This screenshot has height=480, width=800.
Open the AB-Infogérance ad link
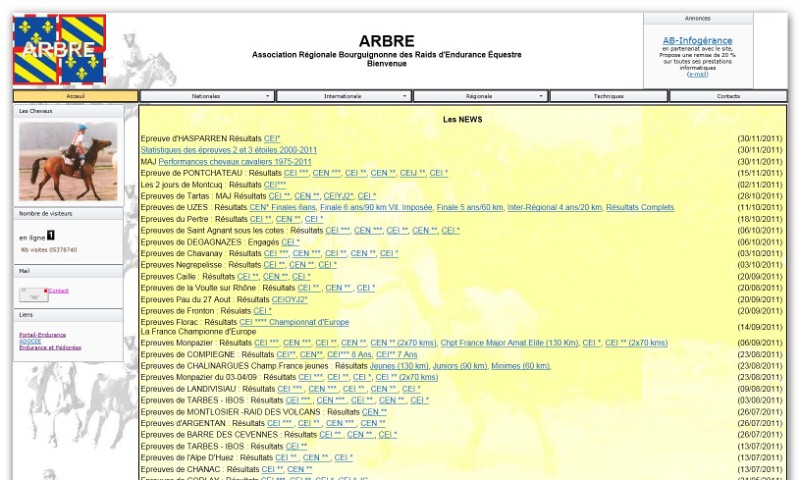697,40
